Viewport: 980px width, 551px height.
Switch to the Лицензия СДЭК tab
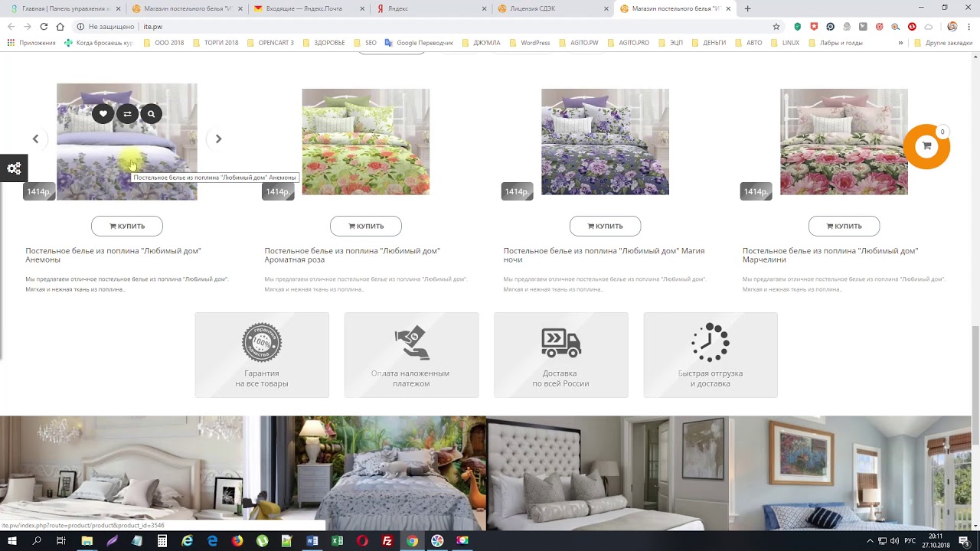(x=553, y=8)
